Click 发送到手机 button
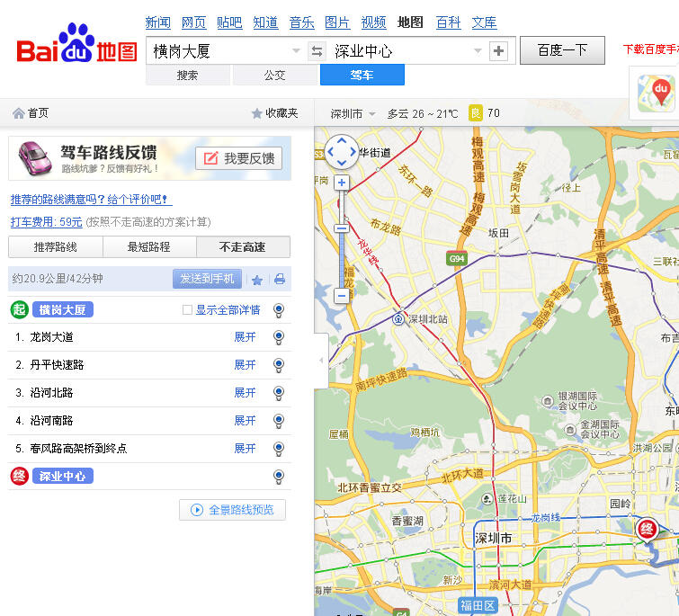679x616 pixels. 207,279
